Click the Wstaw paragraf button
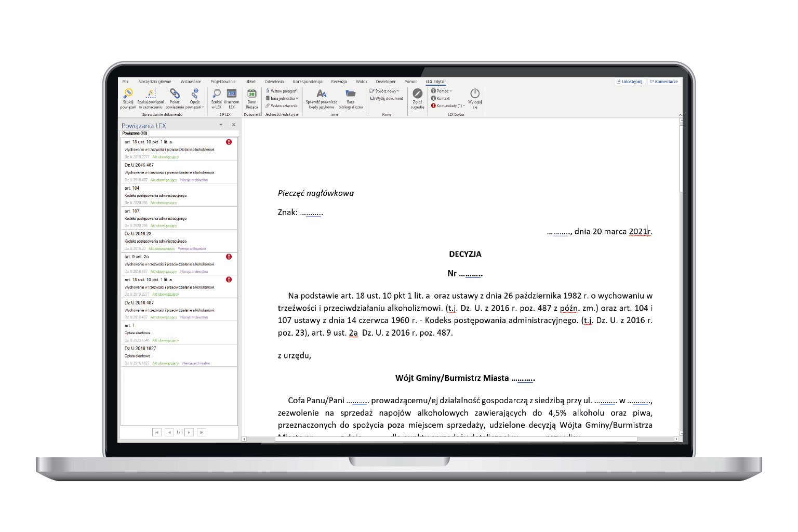The image size is (798, 532). point(283,91)
